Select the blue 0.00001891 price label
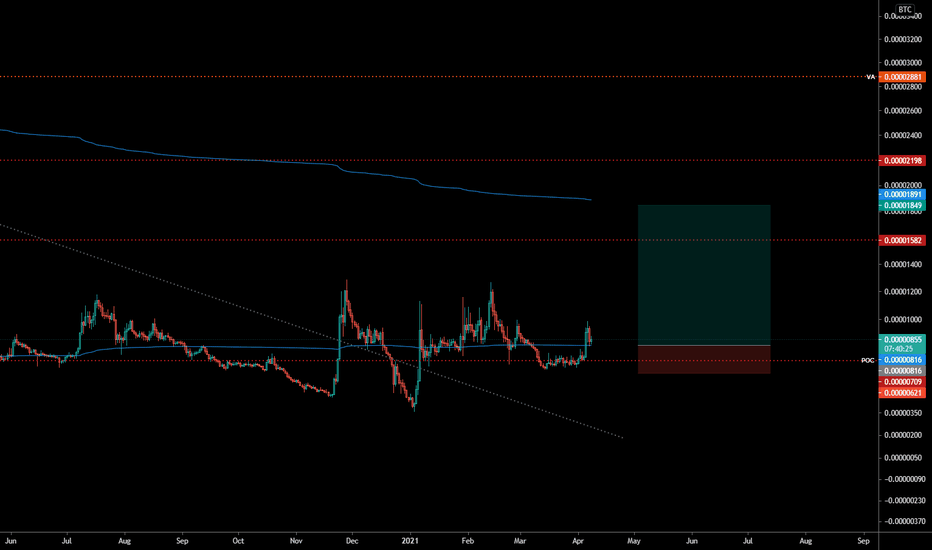Image resolution: width=932 pixels, height=550 pixels. tap(902, 194)
